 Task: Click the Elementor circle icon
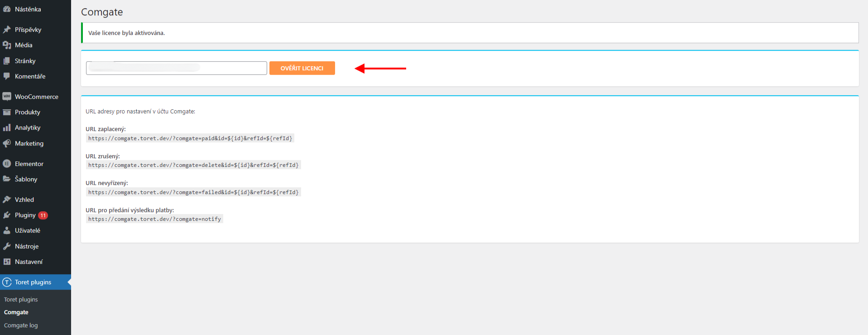click(x=7, y=164)
